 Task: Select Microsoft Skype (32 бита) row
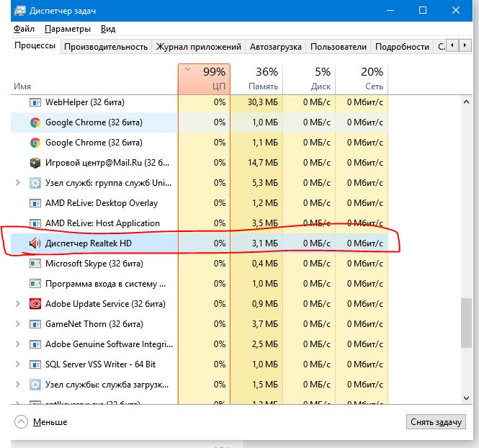point(200,263)
